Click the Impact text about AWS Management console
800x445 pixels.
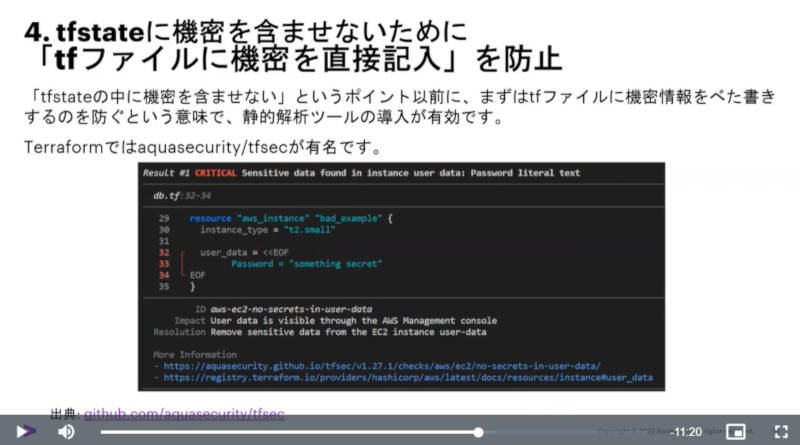[354, 320]
